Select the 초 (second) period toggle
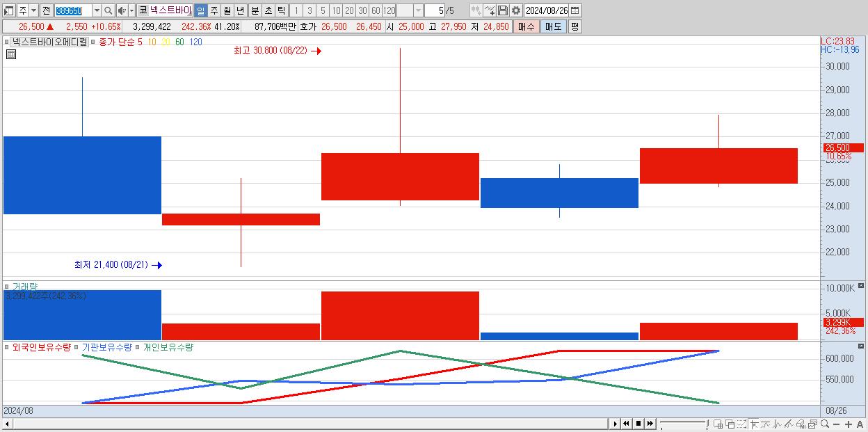868x432 pixels. (x=268, y=10)
